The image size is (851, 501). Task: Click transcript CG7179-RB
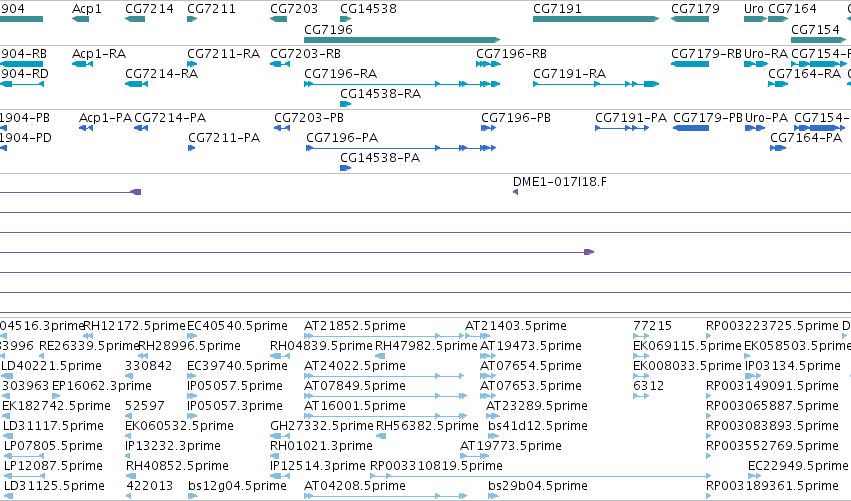pyautogui.click(x=706, y=54)
